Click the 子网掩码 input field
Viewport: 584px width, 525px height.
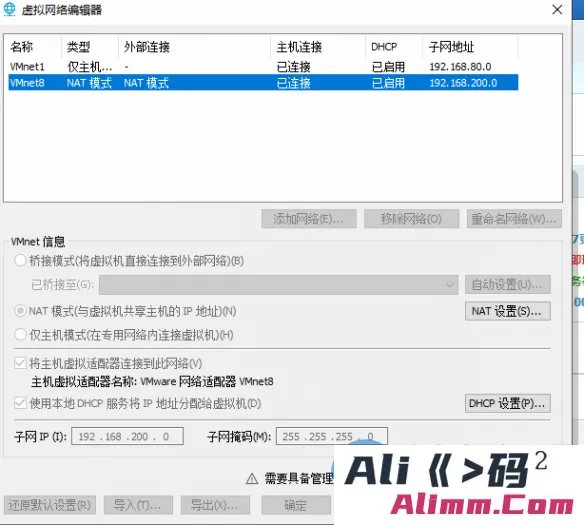[331, 436]
